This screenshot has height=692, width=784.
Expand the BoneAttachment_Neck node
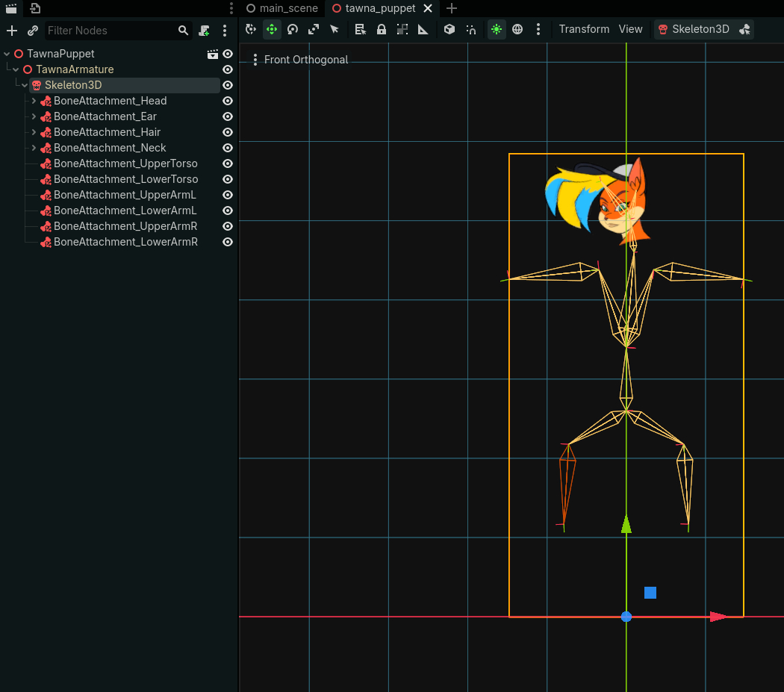tap(34, 148)
